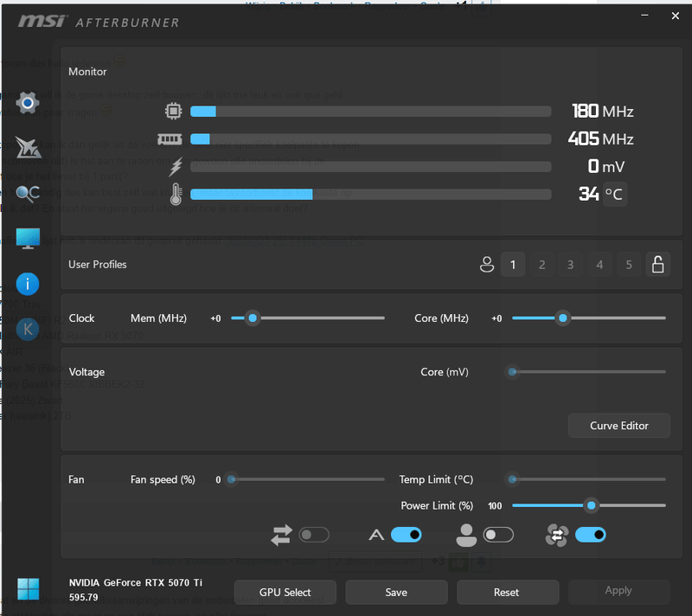Click the 405 MHz memory clock reading
The image size is (692, 616).
point(601,139)
